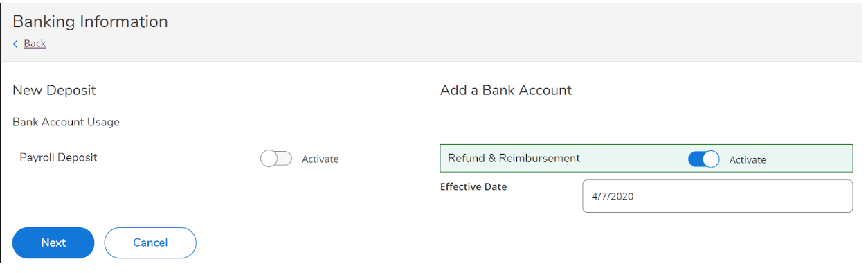The image size is (868, 273).
Task: Click the Banking Information page title
Action: 90,21
